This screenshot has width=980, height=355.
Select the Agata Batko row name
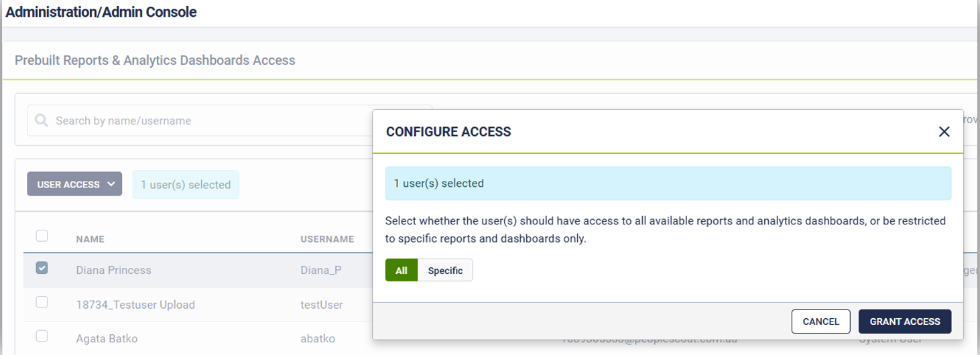click(x=107, y=339)
